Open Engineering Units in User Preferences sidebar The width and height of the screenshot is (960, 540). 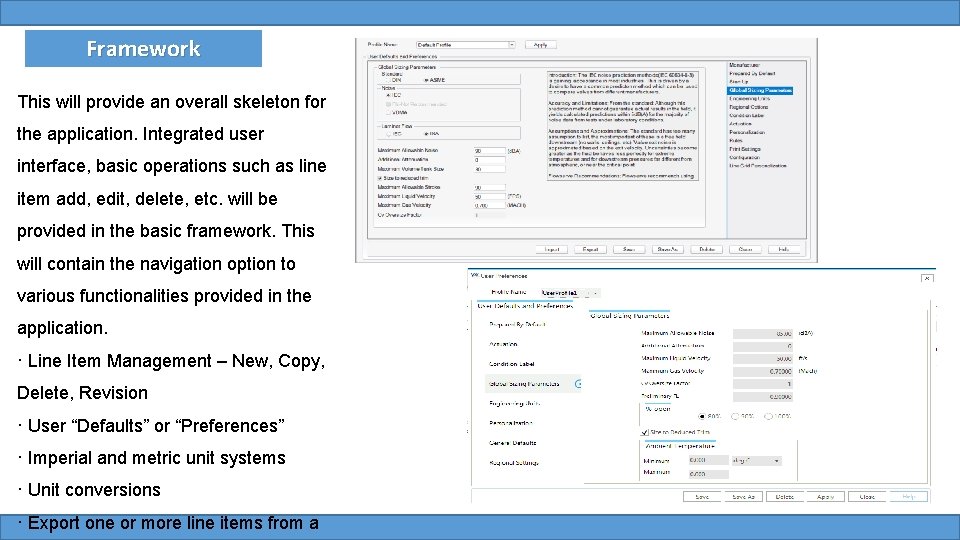coord(514,403)
